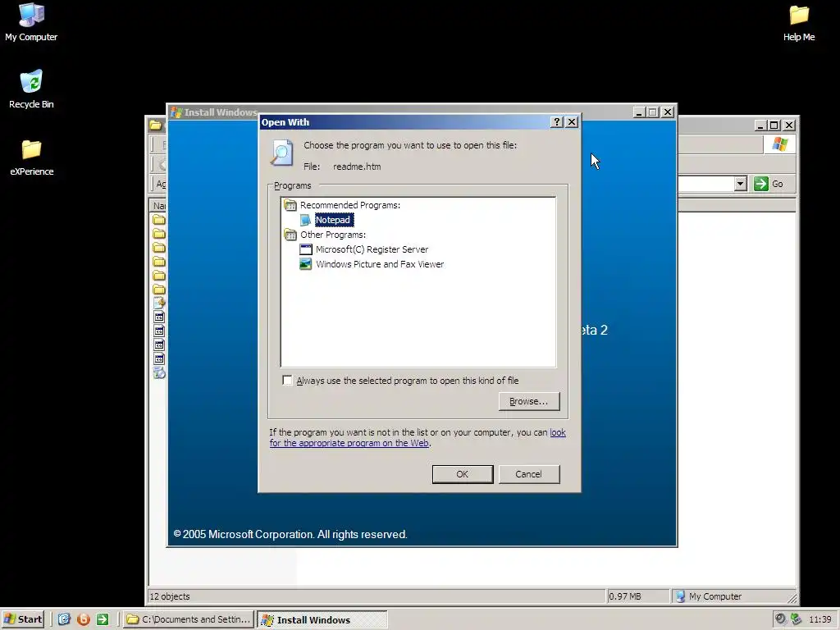This screenshot has width=840, height=630.
Task: Select Notepad in the Recommended Programs list
Action: click(x=333, y=220)
